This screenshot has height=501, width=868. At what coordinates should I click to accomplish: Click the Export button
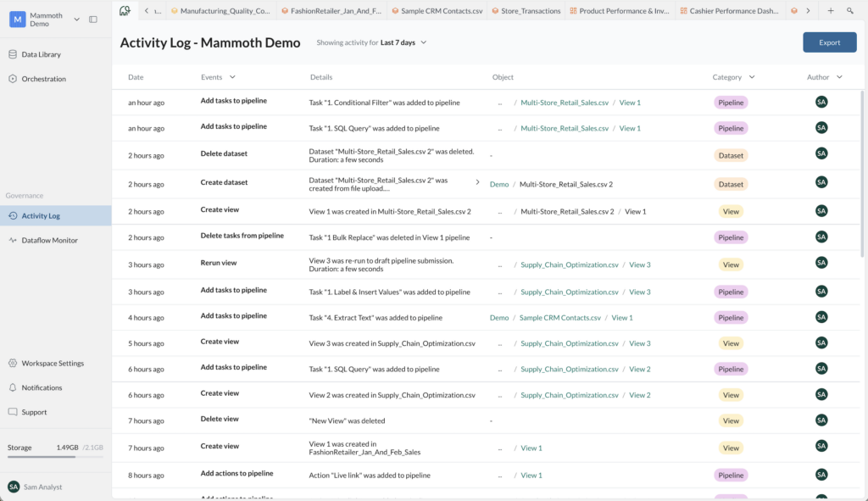tap(829, 42)
